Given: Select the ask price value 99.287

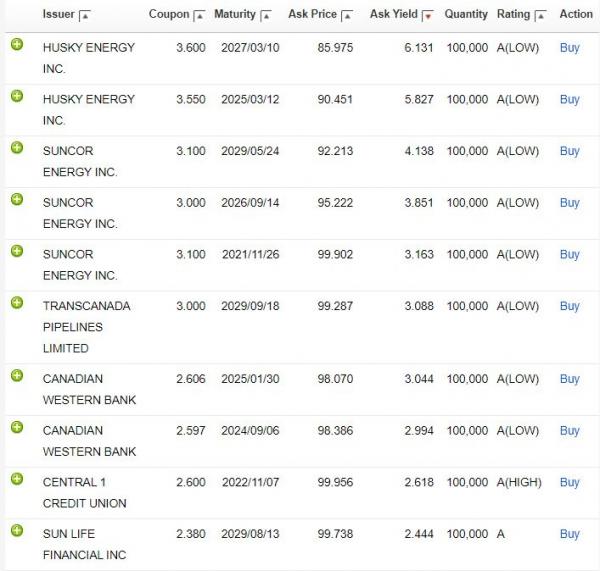Looking at the screenshot, I should tap(335, 306).
